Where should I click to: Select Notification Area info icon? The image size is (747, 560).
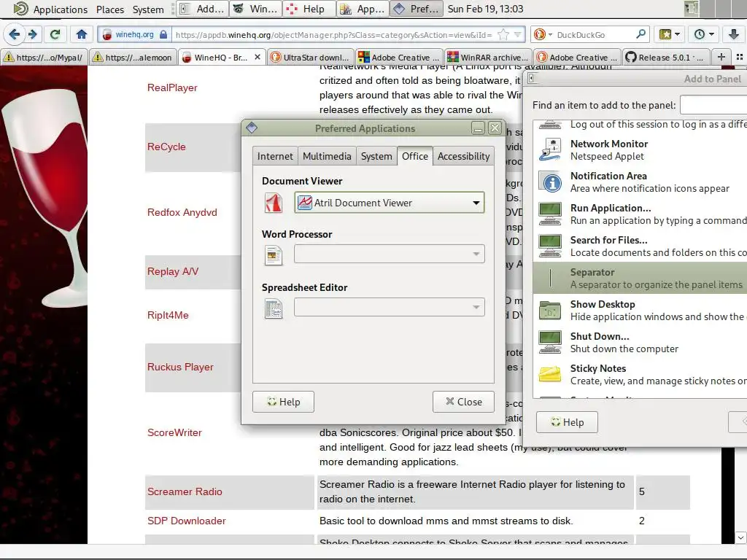tap(550, 182)
